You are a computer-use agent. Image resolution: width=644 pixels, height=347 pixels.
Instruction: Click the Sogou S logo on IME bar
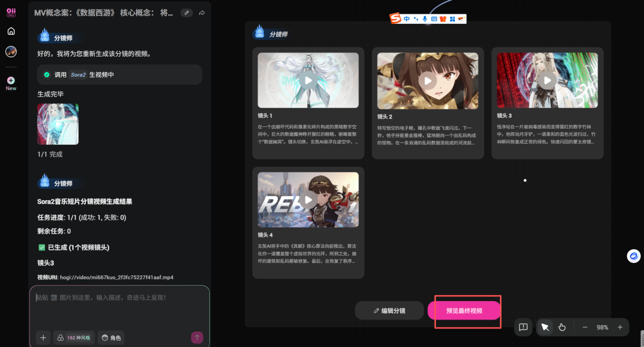[x=395, y=18]
